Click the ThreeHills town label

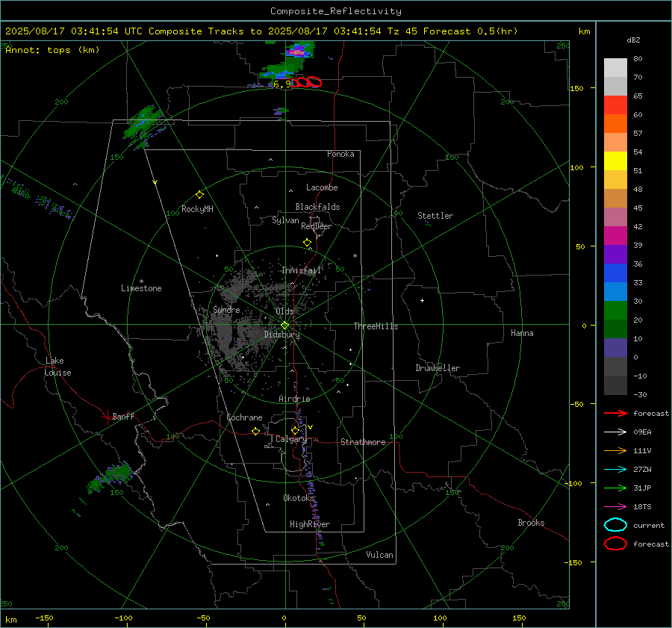tap(376, 326)
